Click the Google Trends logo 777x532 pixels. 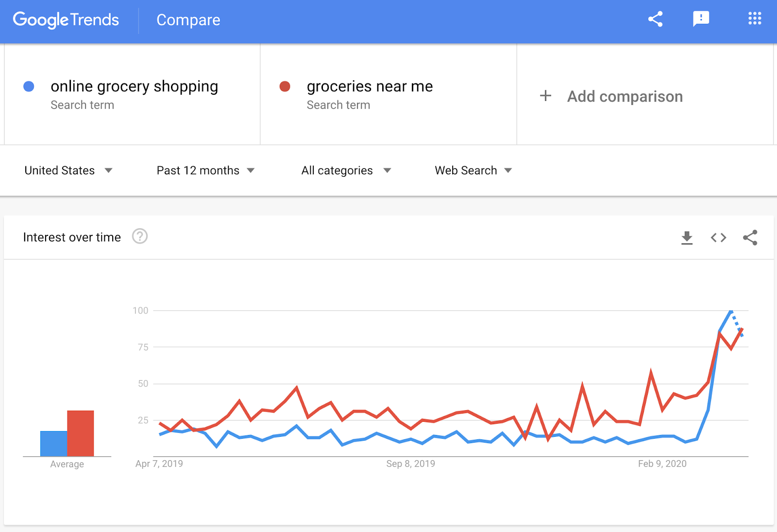coord(66,20)
